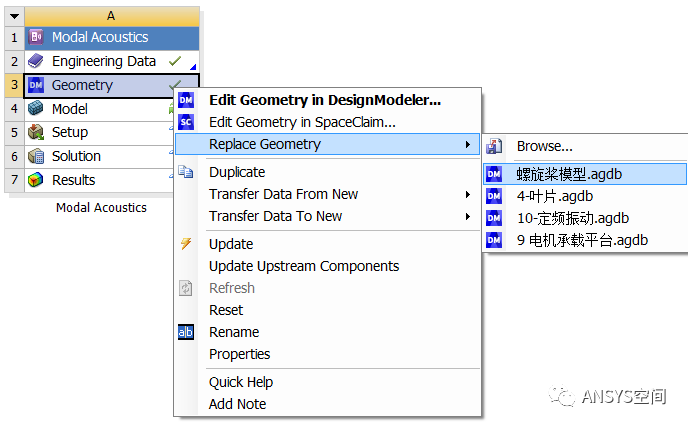Expand Transfer Data From New submenu
Image resolution: width=688 pixels, height=426 pixels.
pos(468,194)
